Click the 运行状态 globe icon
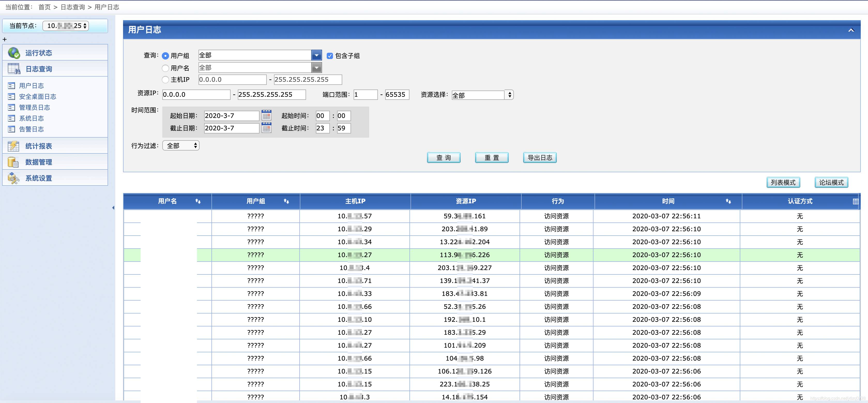 pos(14,53)
